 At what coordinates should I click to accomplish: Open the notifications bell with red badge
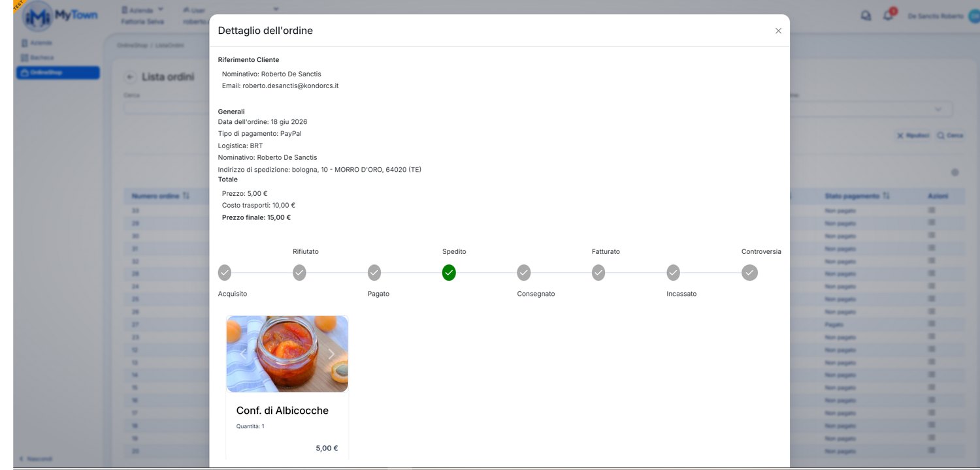[x=889, y=16]
